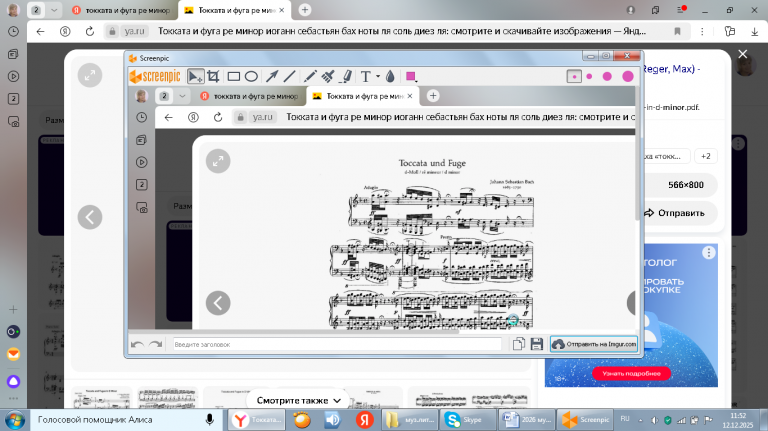Undo the last Screenpic edit
This screenshot has height=431, width=768.
tap(137, 344)
